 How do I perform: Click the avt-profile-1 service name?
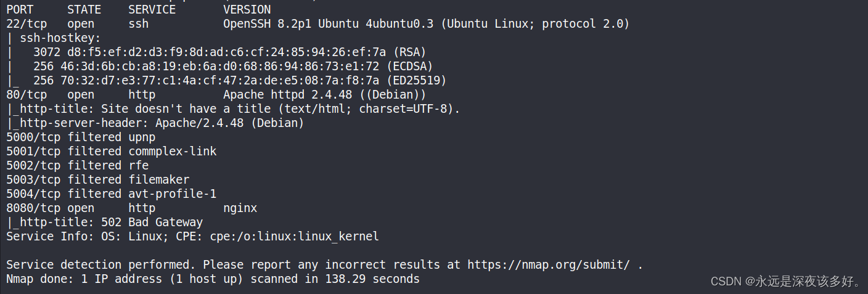pos(172,194)
